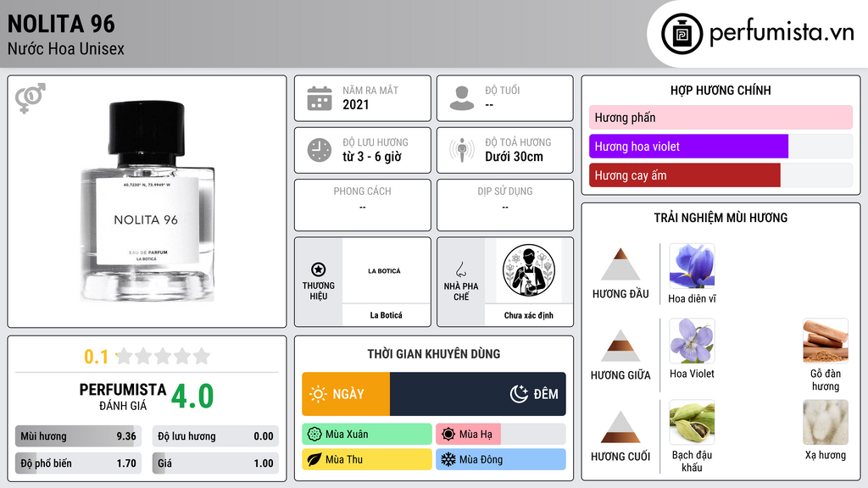868x488 pixels.
Task: Open the Hoa Violet note image
Action: [692, 341]
